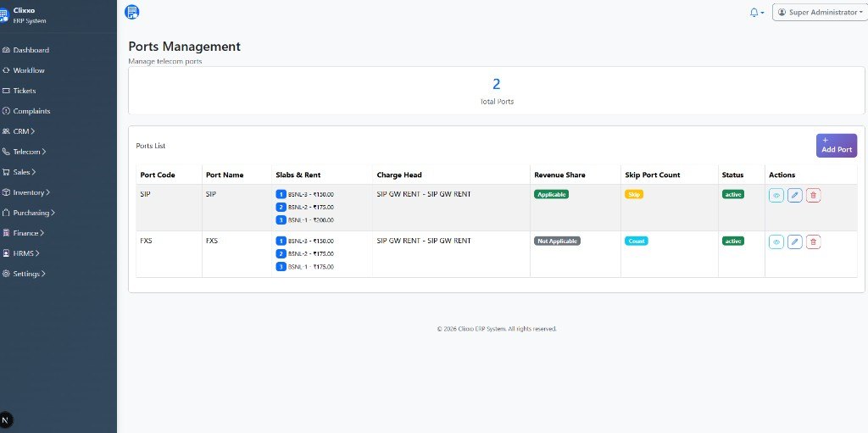Click the grey Not Applicable badge
This screenshot has width=868, height=433.
[x=557, y=241]
